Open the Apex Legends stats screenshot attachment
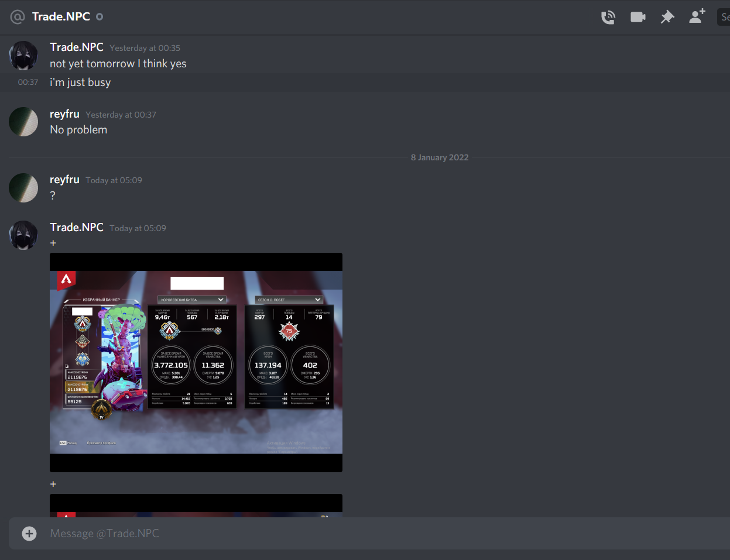This screenshot has height=560, width=730. 196,362
